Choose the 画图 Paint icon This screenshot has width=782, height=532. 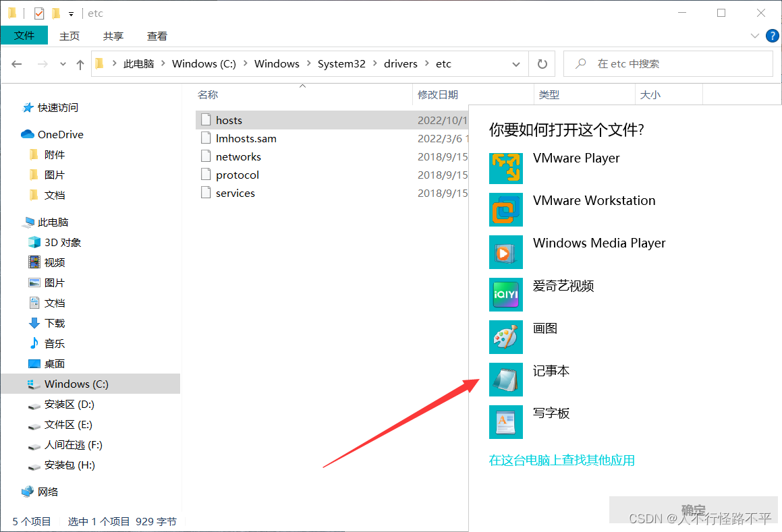[506, 337]
